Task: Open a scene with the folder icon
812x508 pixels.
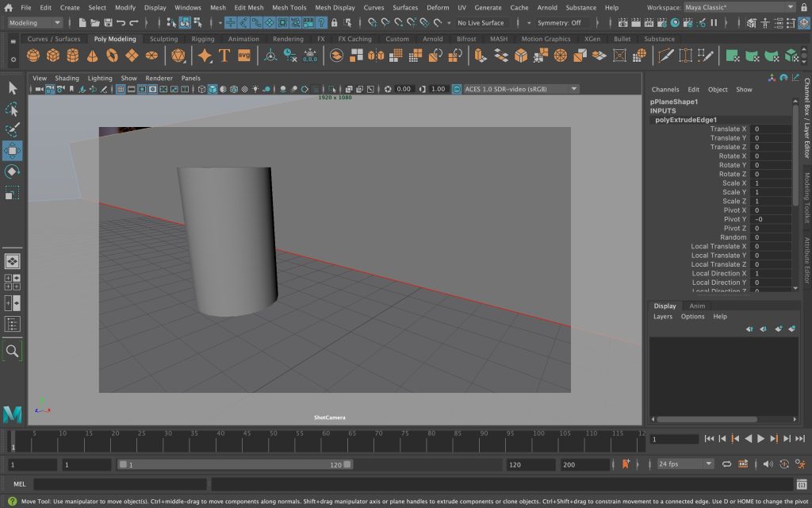Action: pyautogui.click(x=95, y=23)
